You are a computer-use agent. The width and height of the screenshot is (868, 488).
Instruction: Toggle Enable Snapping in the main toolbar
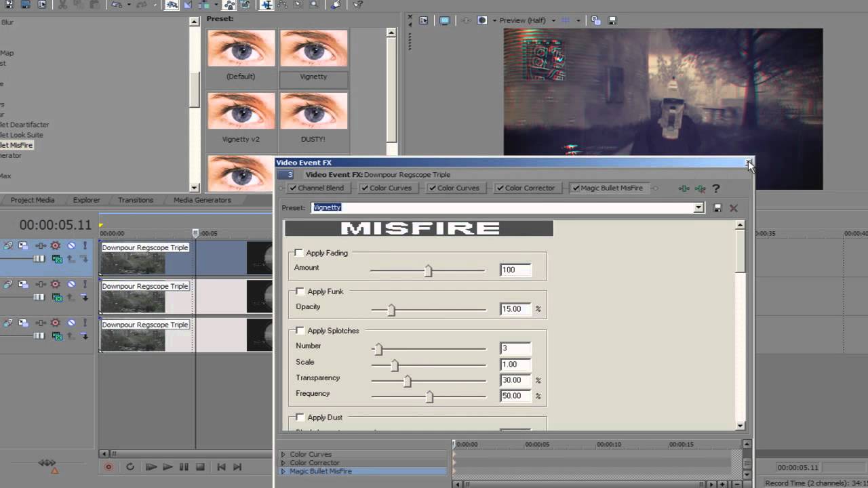point(172,5)
